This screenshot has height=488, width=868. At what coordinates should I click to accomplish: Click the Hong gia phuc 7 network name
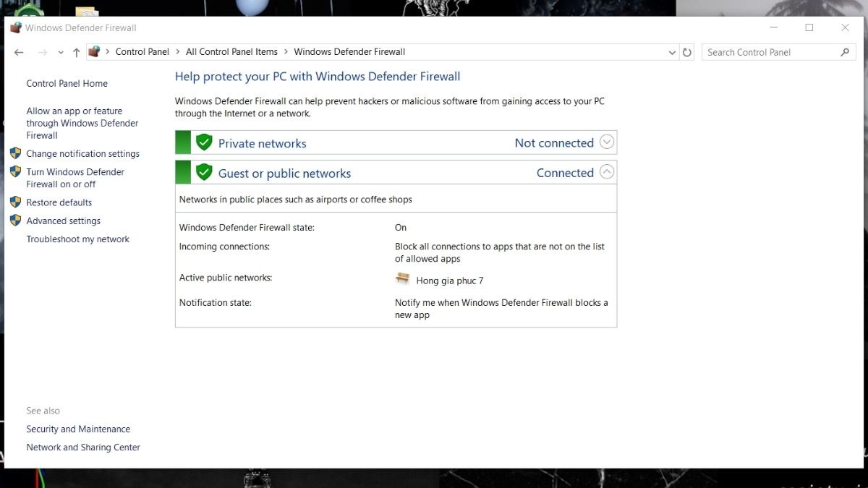[x=450, y=281]
